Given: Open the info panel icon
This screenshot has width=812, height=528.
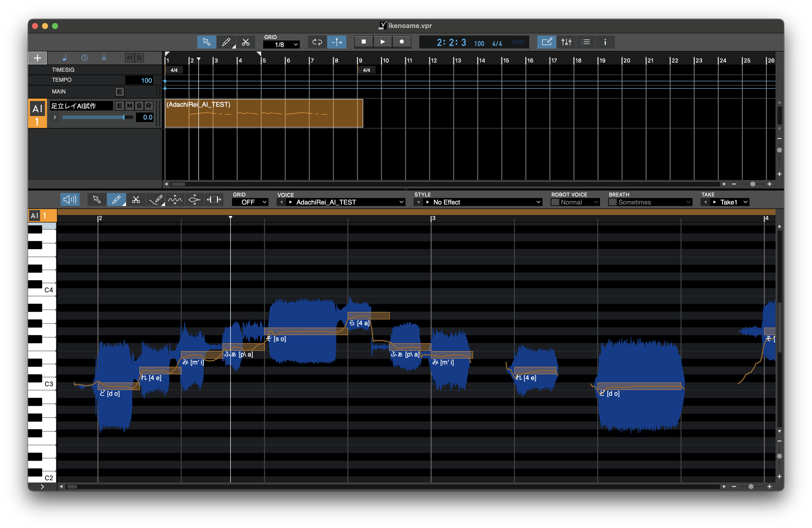Looking at the screenshot, I should [x=605, y=42].
